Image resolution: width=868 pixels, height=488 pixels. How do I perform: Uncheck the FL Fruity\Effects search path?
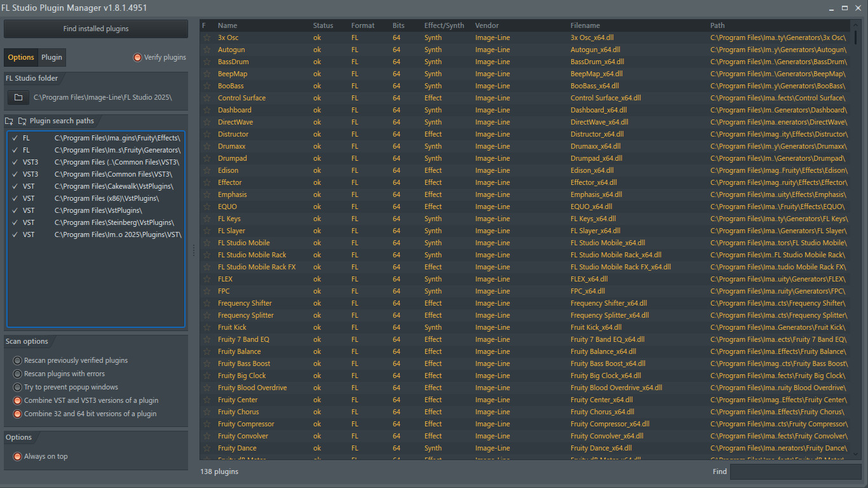15,138
